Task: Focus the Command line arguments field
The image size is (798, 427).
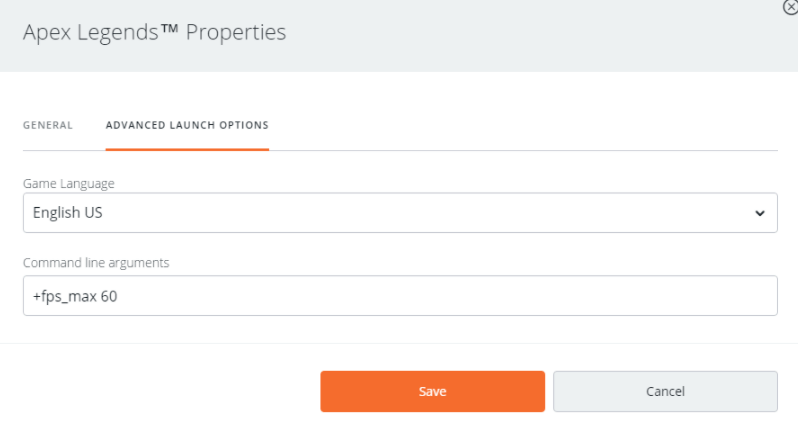Action: 400,296
